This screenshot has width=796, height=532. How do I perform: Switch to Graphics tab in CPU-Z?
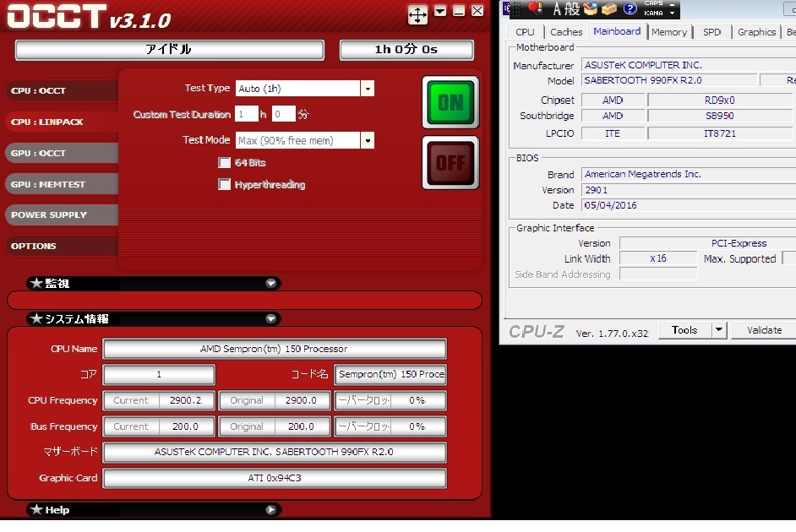click(x=756, y=32)
